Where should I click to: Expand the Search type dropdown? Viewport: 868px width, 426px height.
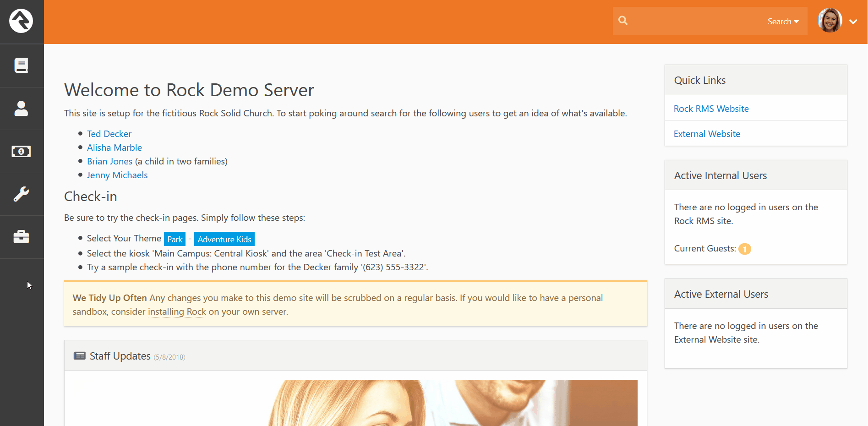point(783,22)
